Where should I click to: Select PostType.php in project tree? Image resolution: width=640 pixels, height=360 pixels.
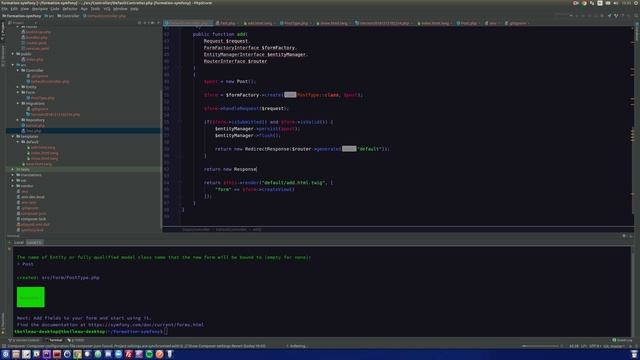[40, 98]
